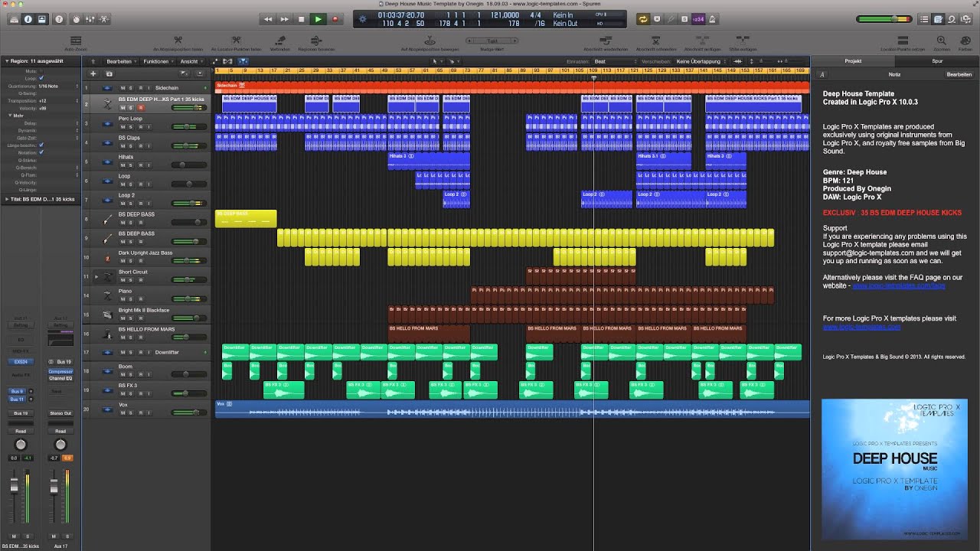This screenshot has height=551, width=980.
Task: Click the red Record button
Action: click(335, 19)
